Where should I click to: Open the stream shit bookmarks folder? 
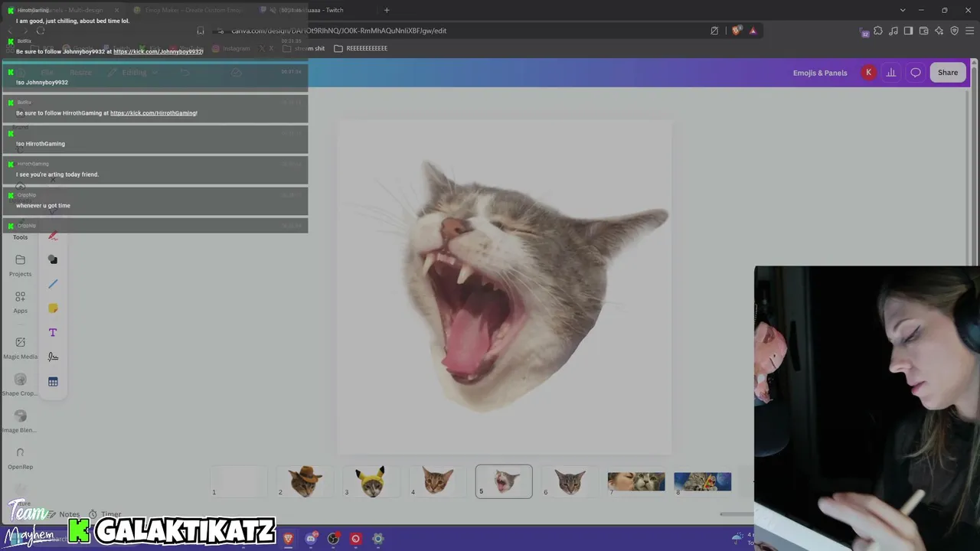pos(304,48)
